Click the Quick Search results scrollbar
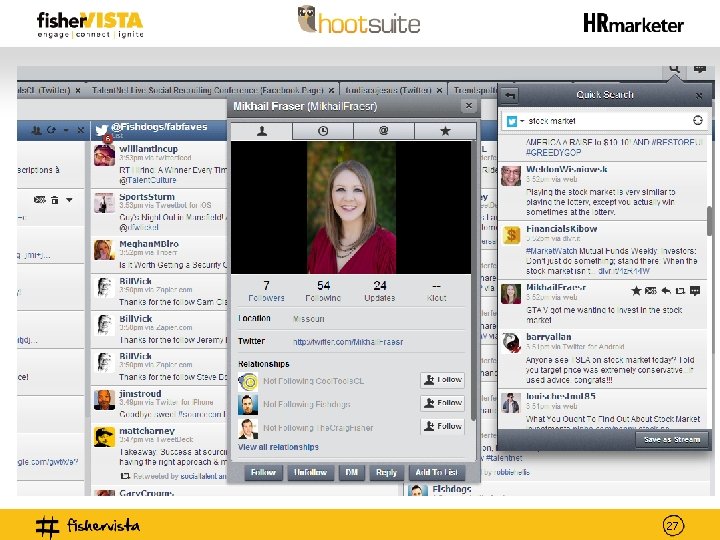Viewport: 720px width, 540px height. click(710, 220)
